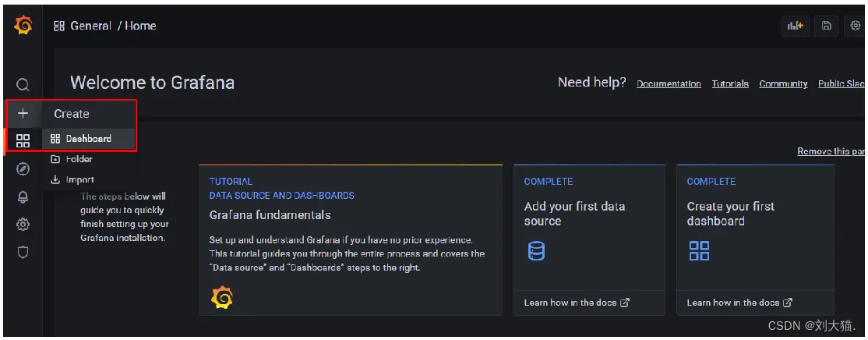Open the Configuration gear in sidebar
868x340 pixels.
[x=23, y=225]
